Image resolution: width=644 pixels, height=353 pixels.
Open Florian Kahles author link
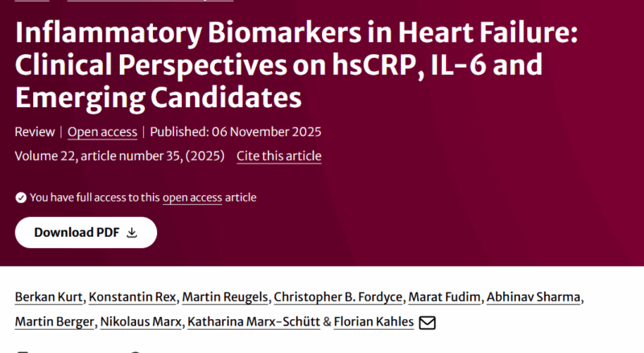[x=373, y=322]
